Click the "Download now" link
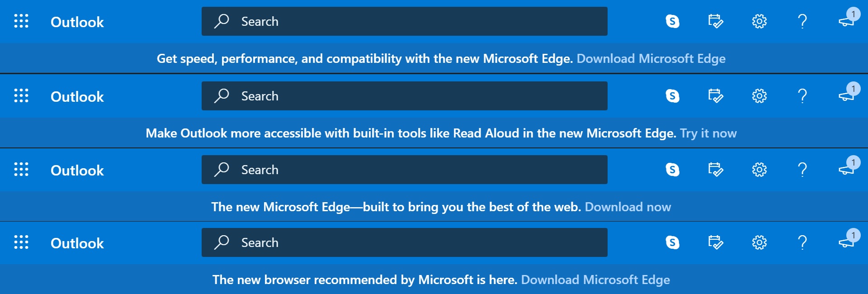Screen dimensions: 868x294 point(627,207)
